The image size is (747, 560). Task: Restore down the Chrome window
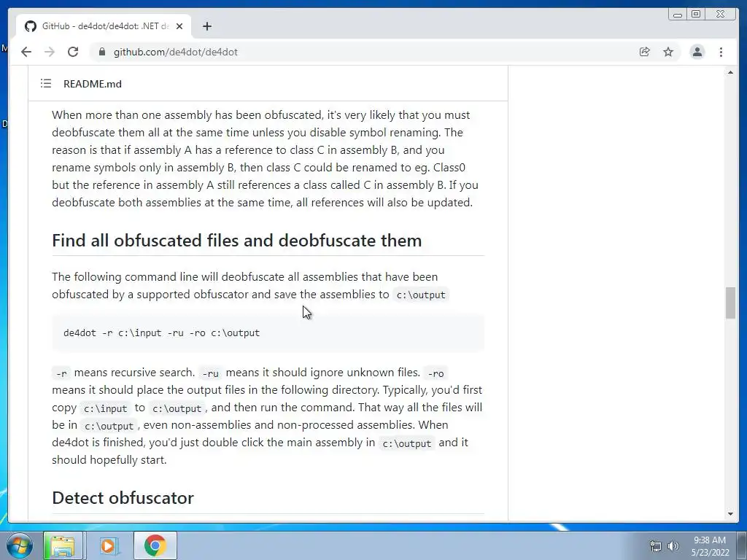point(695,15)
